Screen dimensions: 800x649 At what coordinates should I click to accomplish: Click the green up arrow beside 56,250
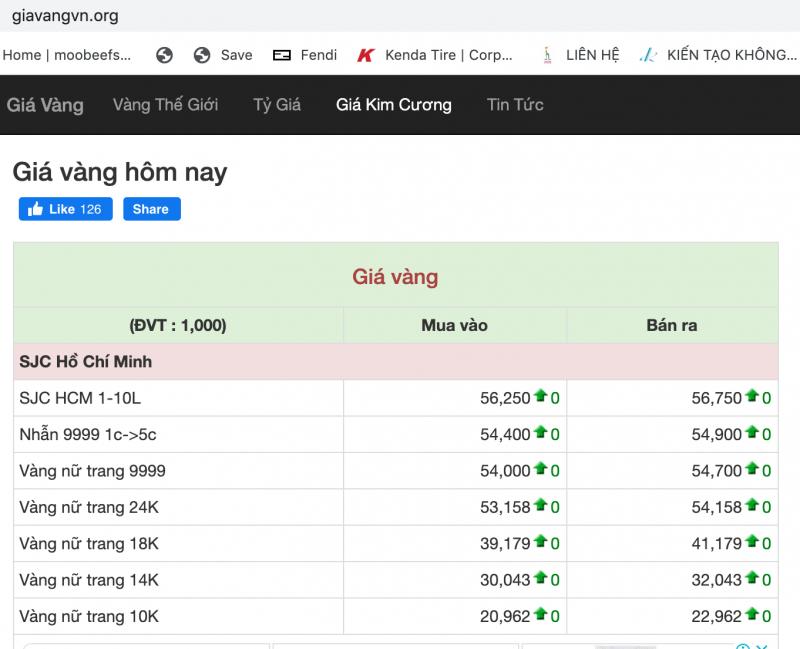(x=540, y=395)
